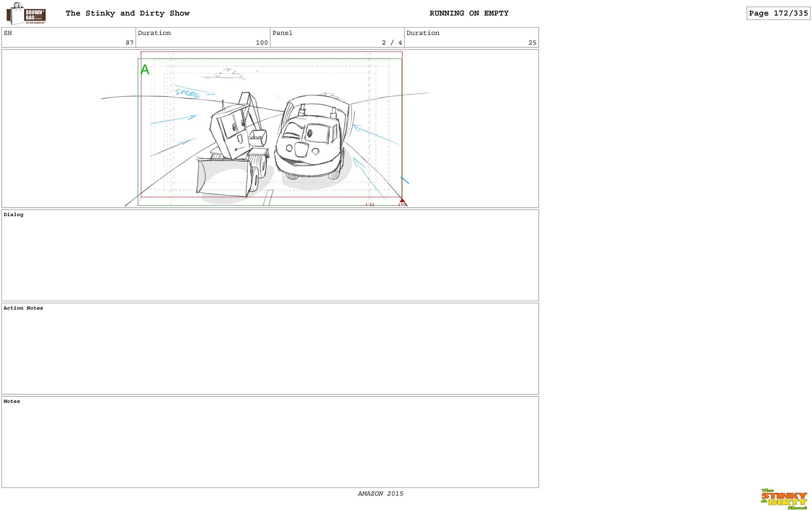Click the storyboard panel drawing thumbnail
The height and width of the screenshot is (511, 812).
[270, 129]
